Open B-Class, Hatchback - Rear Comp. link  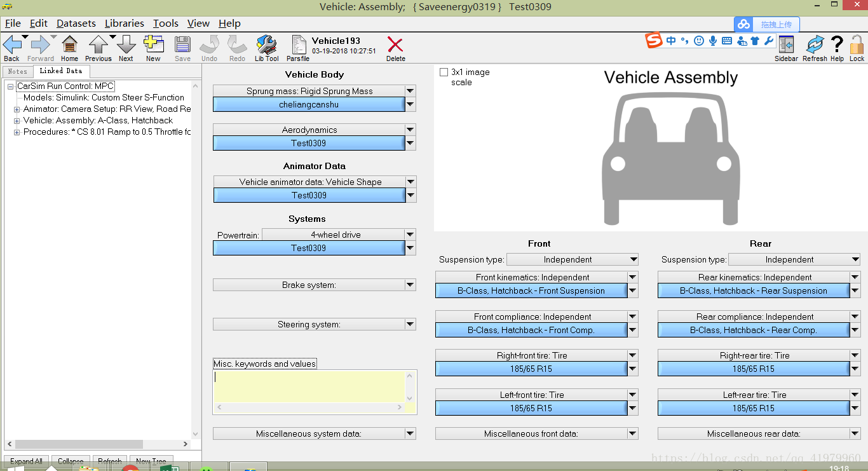point(754,330)
